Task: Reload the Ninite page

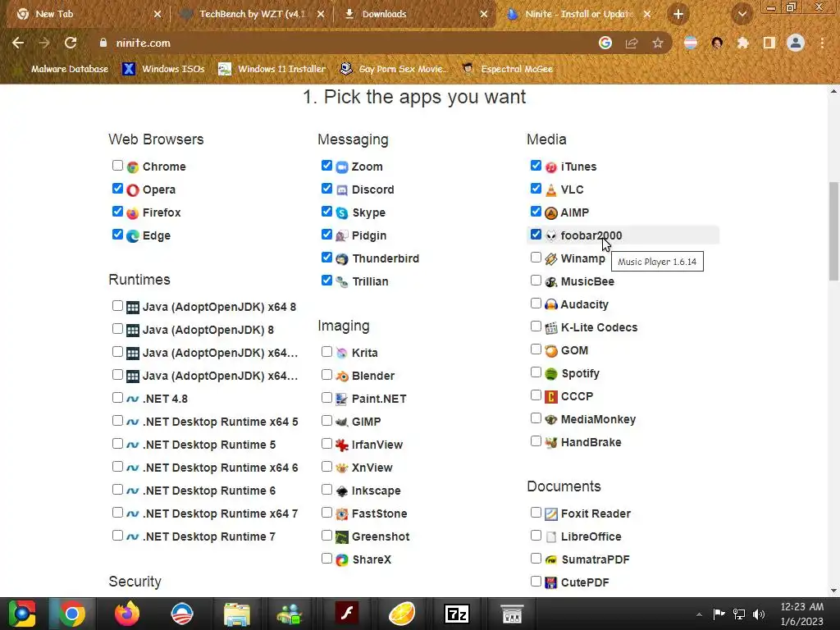Action: coord(71,43)
